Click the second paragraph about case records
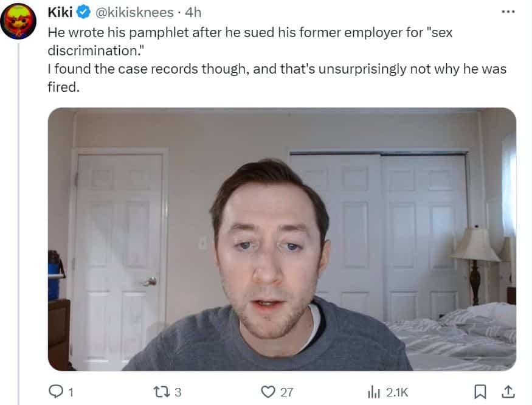 (277, 78)
